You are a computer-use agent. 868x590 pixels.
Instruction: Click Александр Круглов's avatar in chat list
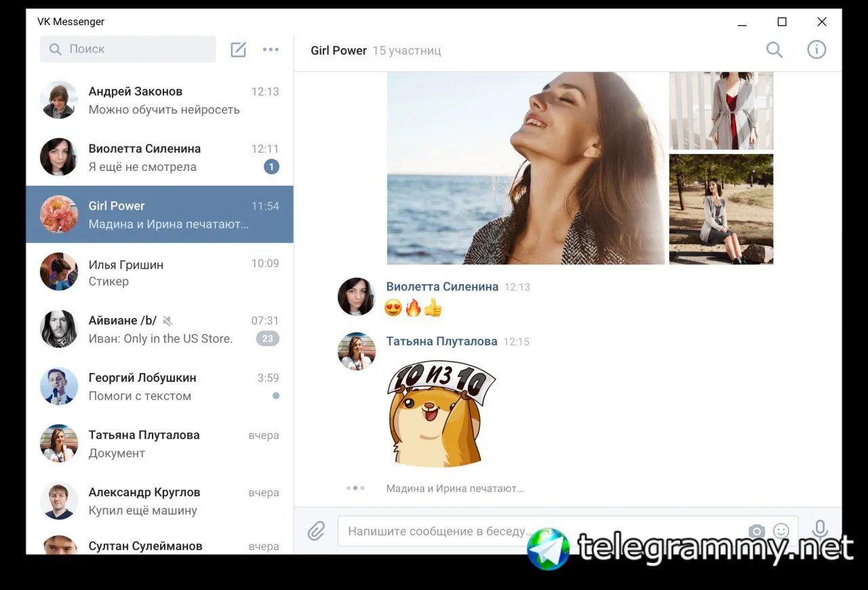pos(59,500)
